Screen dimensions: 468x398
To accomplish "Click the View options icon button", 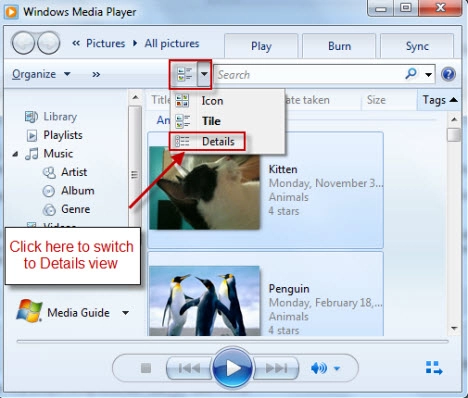I will point(184,74).
